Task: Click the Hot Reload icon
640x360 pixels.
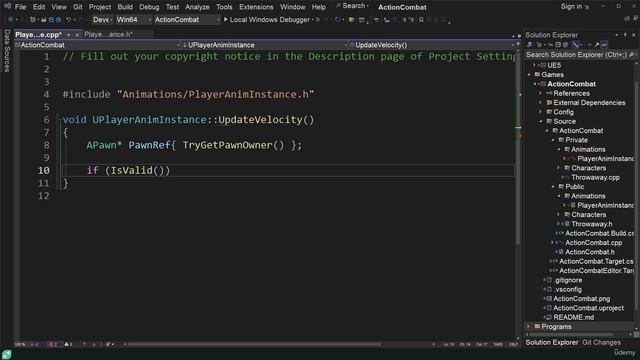Action: pyautogui.click(x=337, y=20)
